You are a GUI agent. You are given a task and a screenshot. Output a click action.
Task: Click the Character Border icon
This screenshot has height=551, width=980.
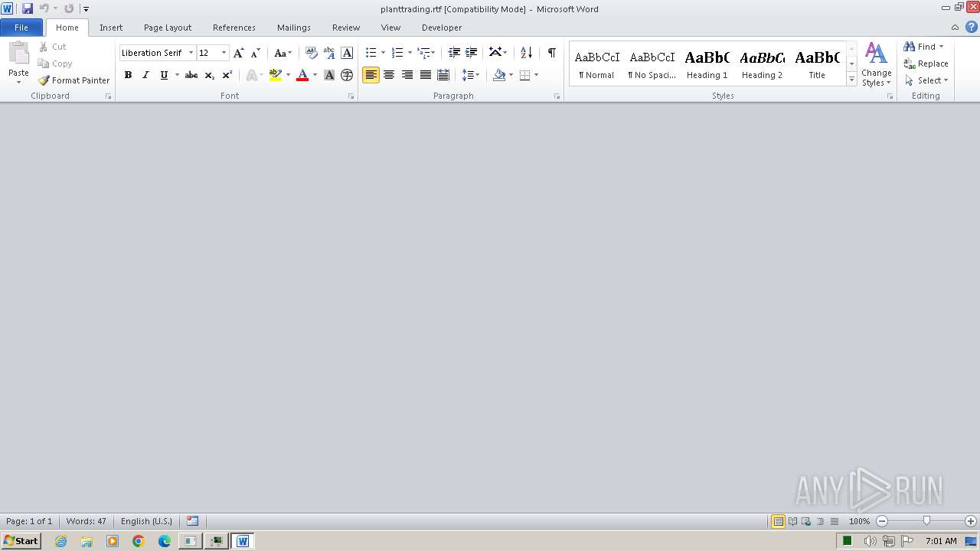click(347, 53)
